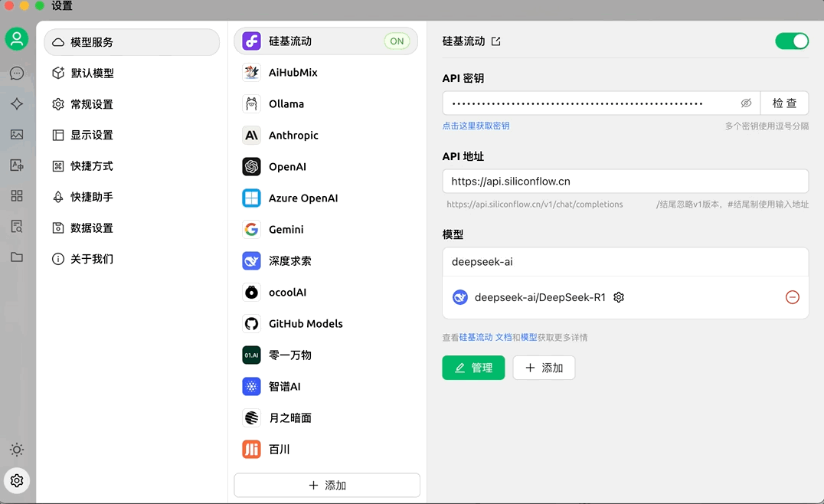Viewport: 824px width, 504px height.
Task: Click the sparkle agents icon in sidebar
Action: coord(17,104)
